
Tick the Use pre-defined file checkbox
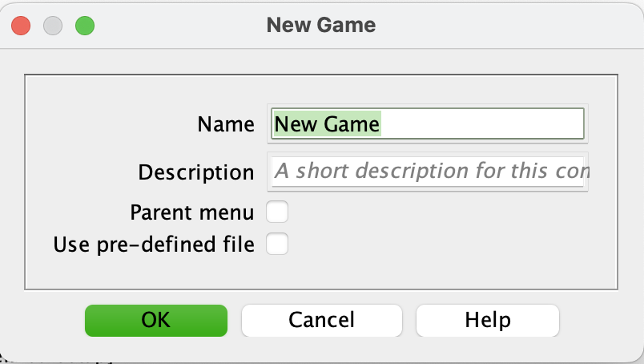pos(277,244)
